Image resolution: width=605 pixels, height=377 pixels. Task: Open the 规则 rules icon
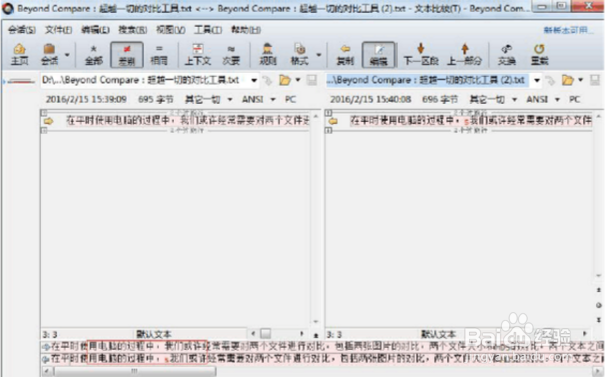coord(267,54)
